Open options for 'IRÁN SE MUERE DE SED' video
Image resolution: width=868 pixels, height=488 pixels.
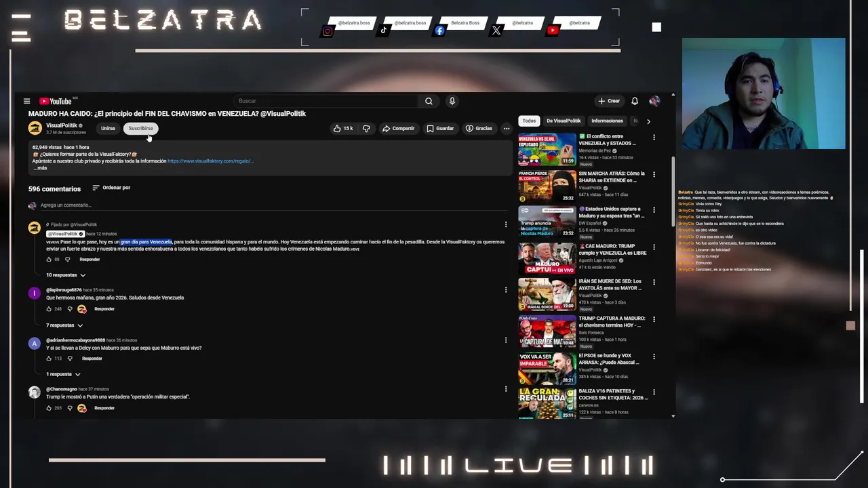[654, 281]
